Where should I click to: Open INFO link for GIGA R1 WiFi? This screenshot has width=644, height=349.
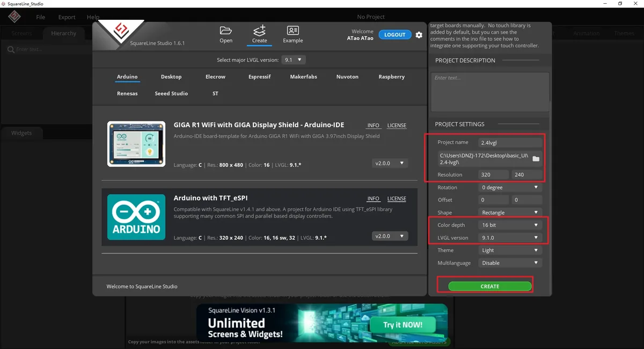point(373,126)
